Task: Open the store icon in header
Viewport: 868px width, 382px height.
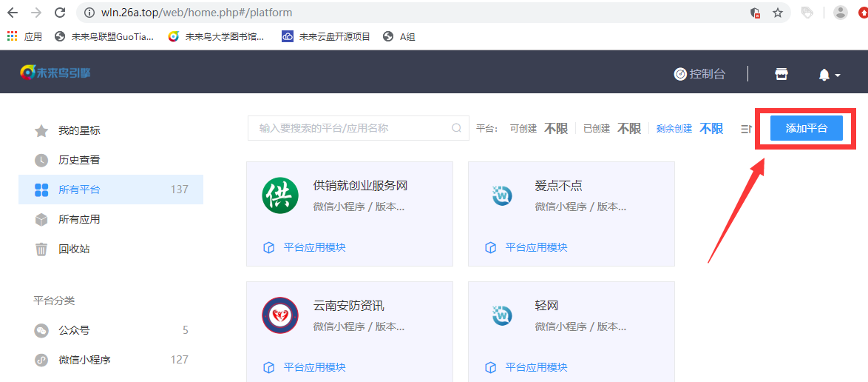Action: 781,74
